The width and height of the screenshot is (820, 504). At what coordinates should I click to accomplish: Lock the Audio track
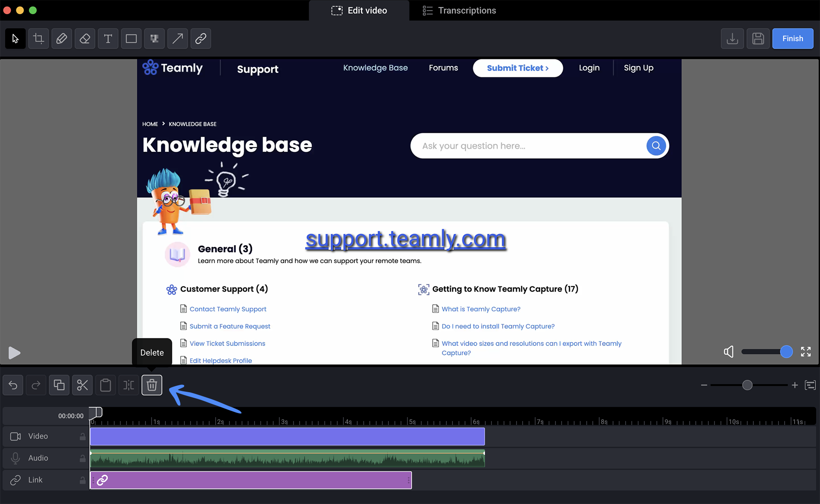pos(82,458)
